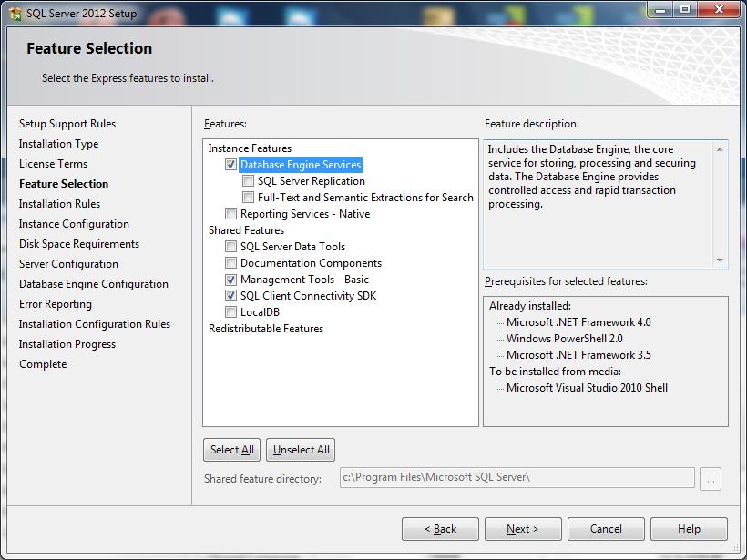Image resolution: width=747 pixels, height=560 pixels.
Task: Go back with the Back button
Action: (x=440, y=529)
